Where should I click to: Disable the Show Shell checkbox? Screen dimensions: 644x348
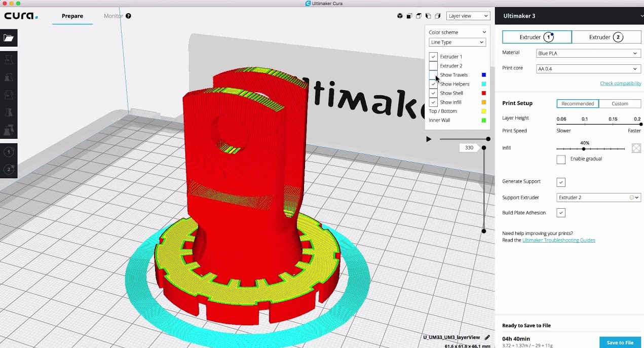(433, 93)
